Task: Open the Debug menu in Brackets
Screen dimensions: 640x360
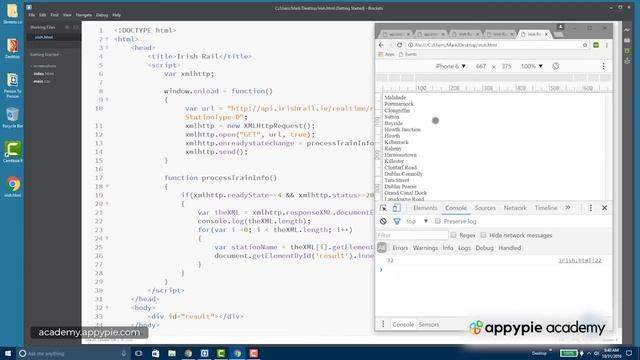Action: coord(102,15)
